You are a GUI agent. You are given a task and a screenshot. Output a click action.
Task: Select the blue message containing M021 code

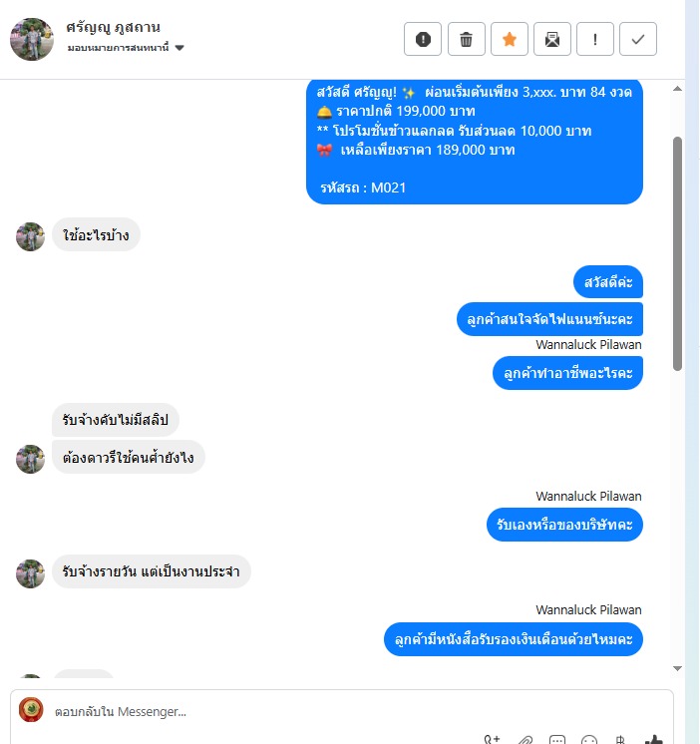(x=475, y=142)
